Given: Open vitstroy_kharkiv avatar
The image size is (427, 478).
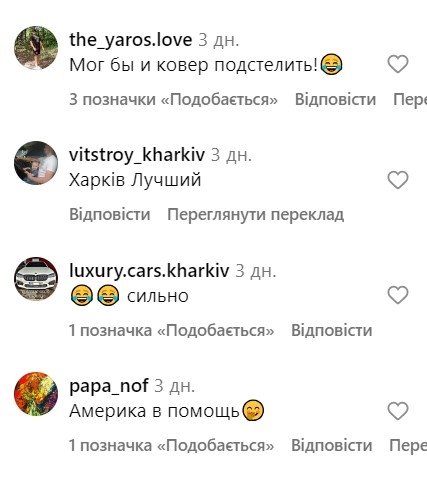Looking at the screenshot, I should (x=36, y=163).
